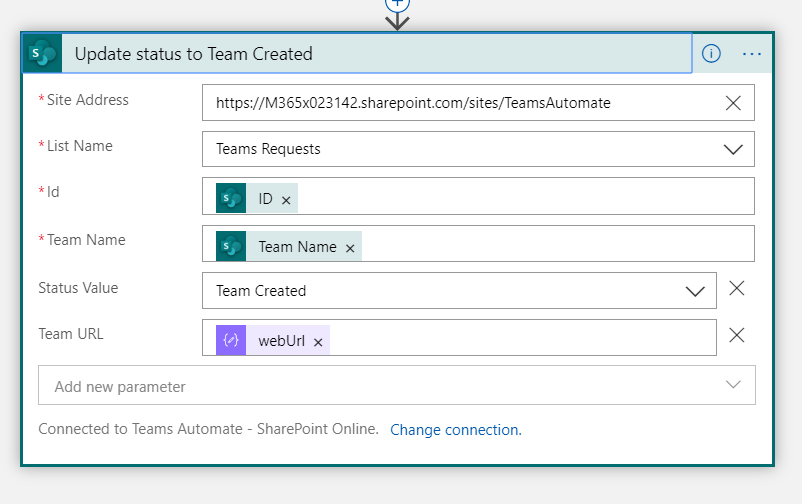Click the Change connection link
The width and height of the screenshot is (802, 504).
(456, 430)
